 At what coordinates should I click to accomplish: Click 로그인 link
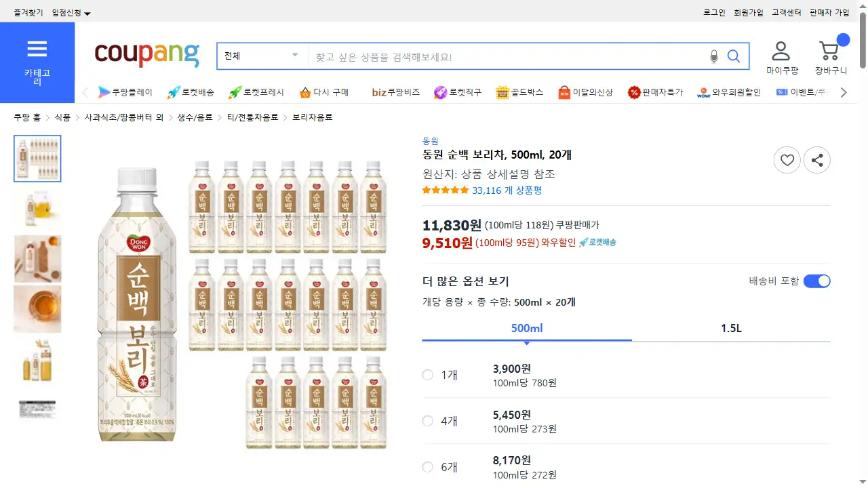coord(714,13)
